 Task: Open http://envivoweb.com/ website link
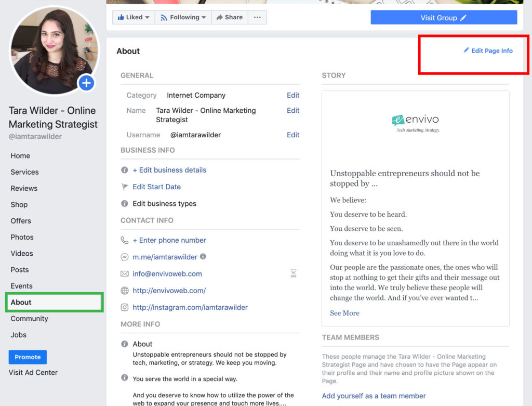[169, 291]
